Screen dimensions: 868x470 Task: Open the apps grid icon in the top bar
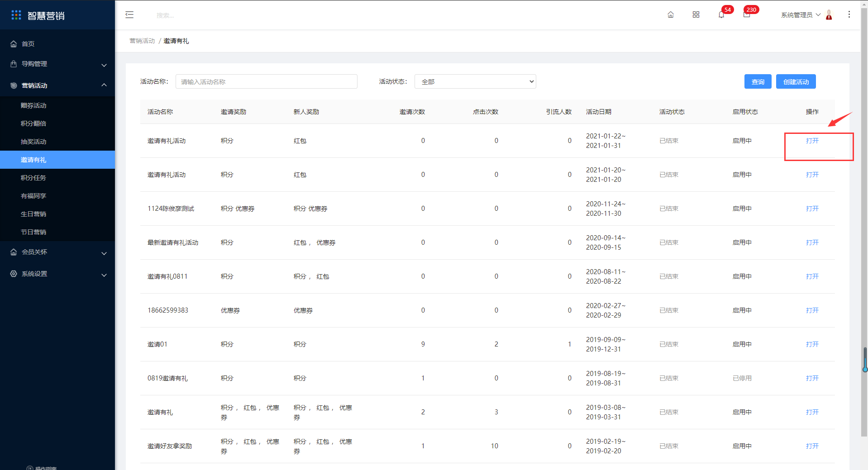click(x=696, y=15)
